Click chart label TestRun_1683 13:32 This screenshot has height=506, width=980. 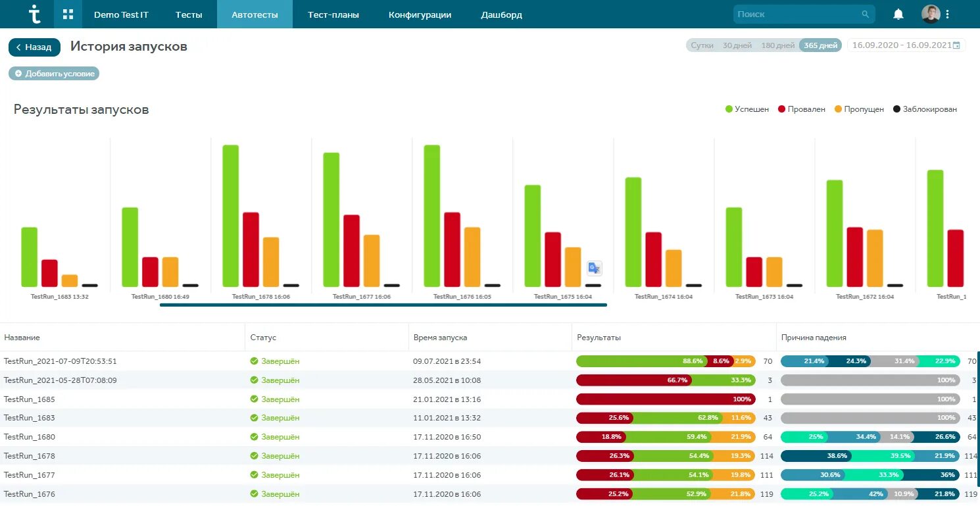click(x=60, y=297)
